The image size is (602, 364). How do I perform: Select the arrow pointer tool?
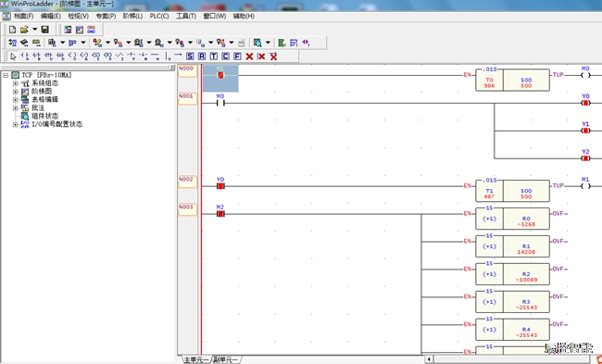click(14, 56)
